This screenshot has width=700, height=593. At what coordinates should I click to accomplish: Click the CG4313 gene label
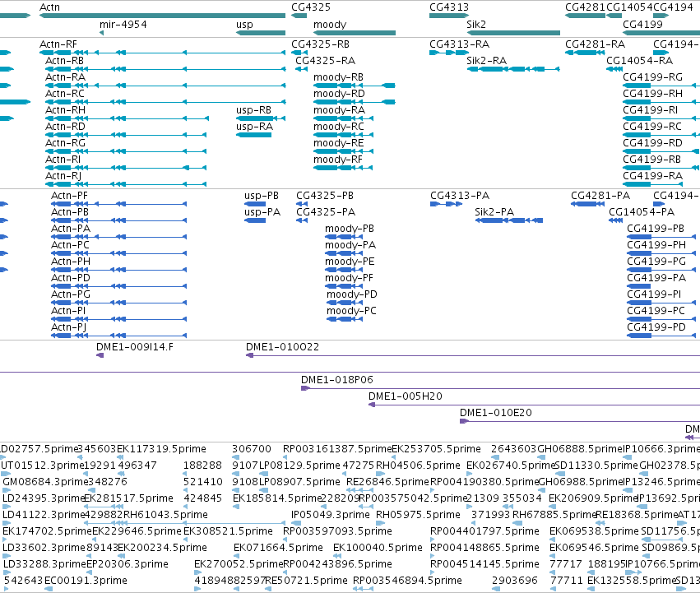449,7
